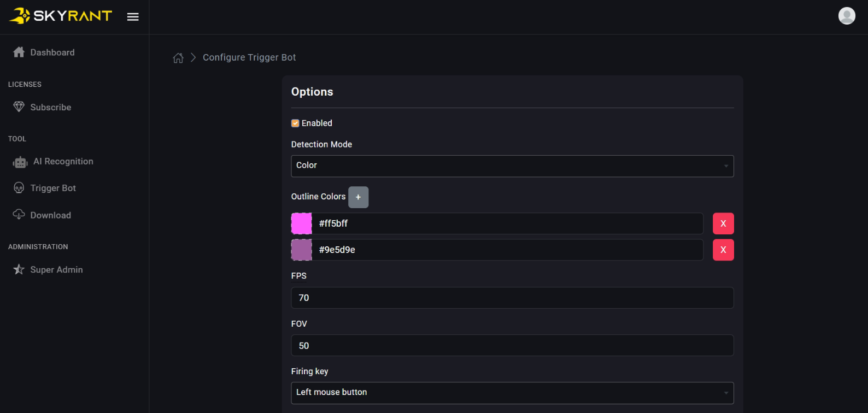Add a new outline color
This screenshot has height=413, width=868.
coord(358,197)
